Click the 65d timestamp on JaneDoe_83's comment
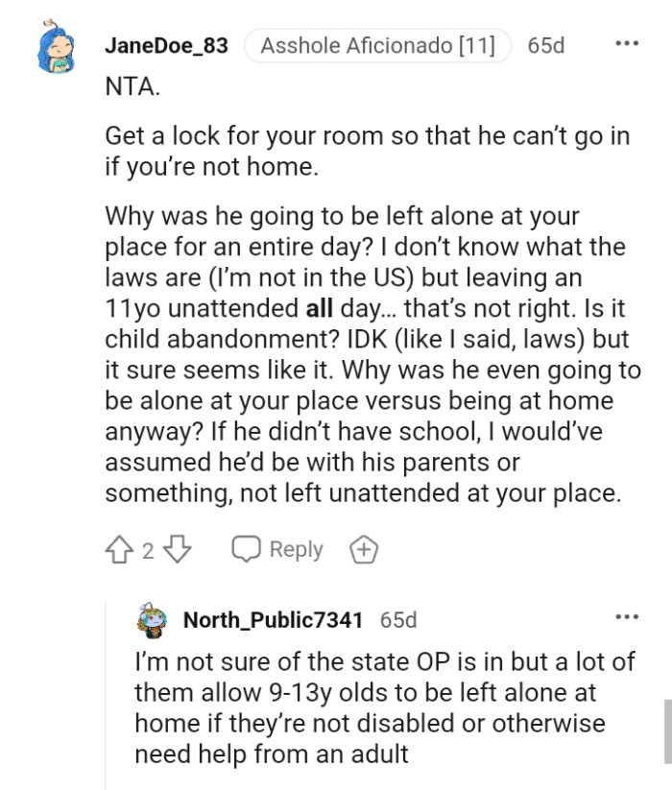The width and height of the screenshot is (672, 790). coord(547,44)
